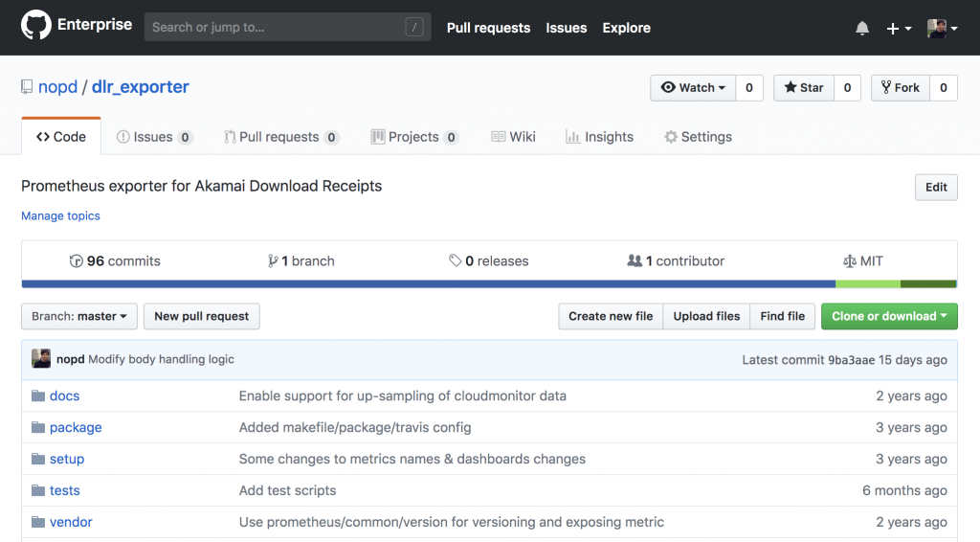Open the user avatar menu
The width and height of the screenshot is (980, 542).
coord(943,28)
